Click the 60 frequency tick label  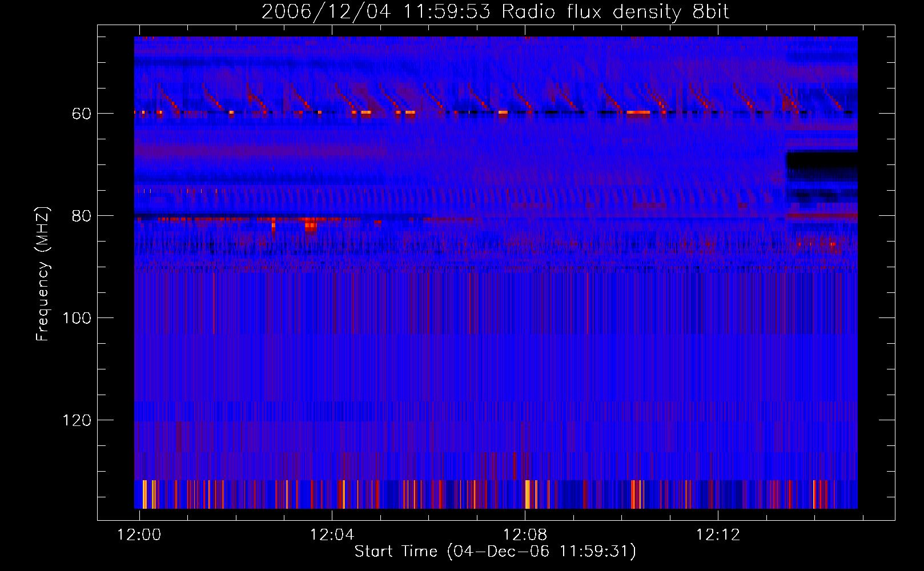(x=82, y=114)
